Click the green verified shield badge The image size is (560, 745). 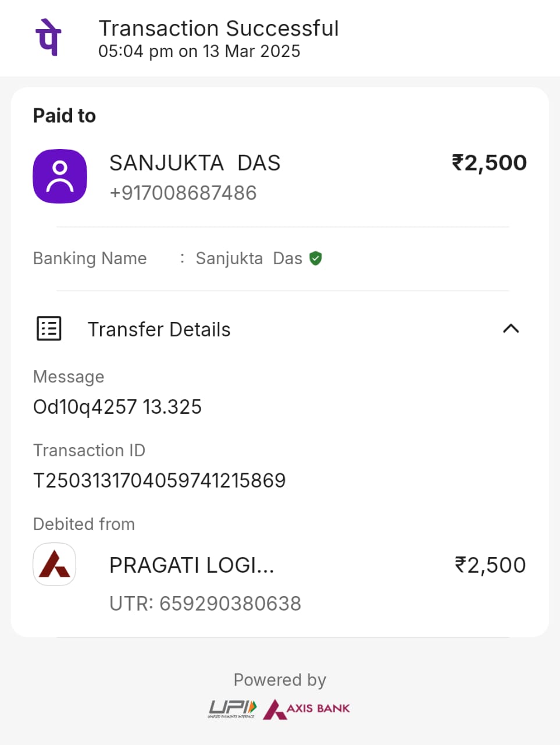pos(316,258)
